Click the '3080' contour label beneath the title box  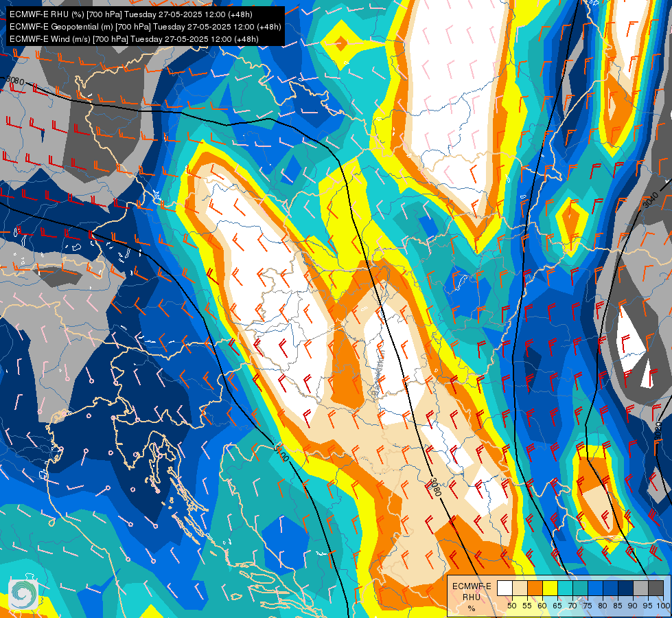point(15,80)
